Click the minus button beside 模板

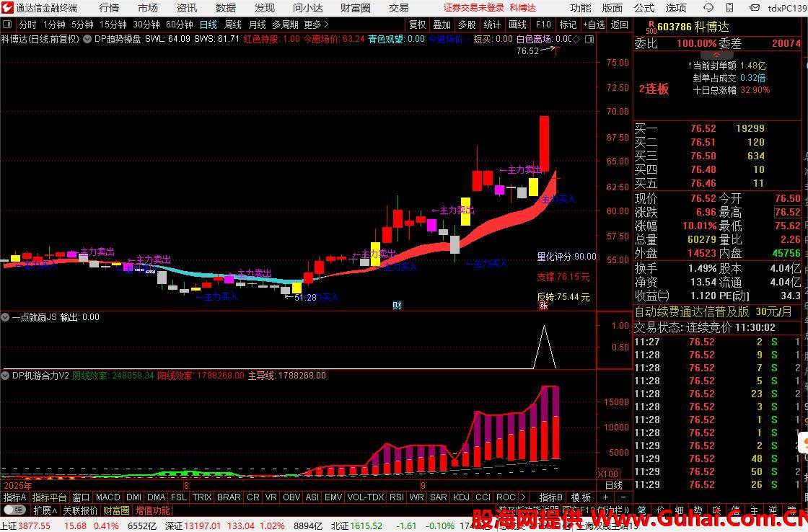pos(623,497)
